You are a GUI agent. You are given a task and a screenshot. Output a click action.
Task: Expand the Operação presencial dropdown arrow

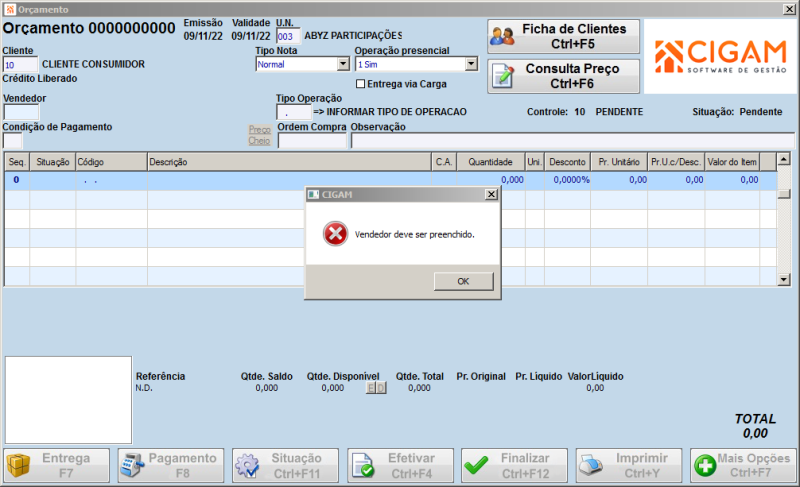(x=471, y=64)
